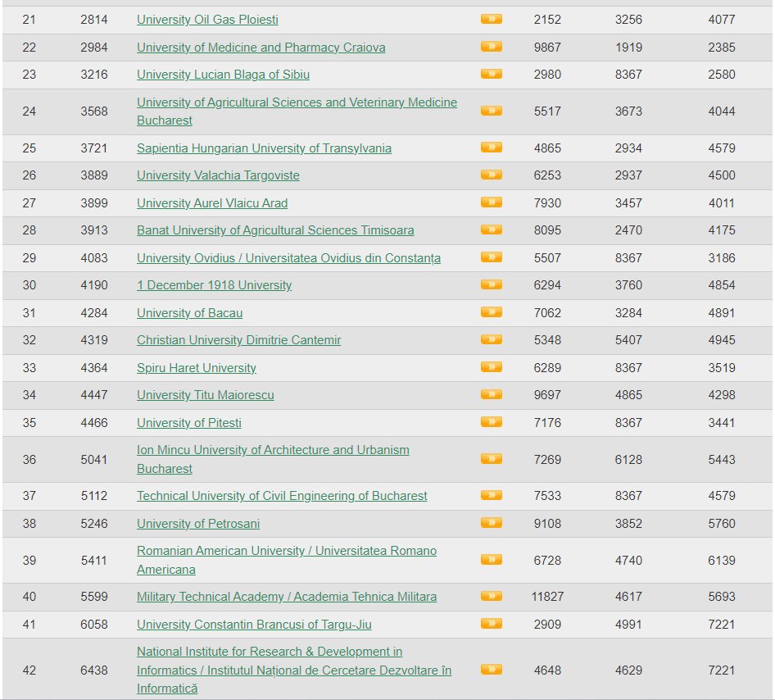Go to Technical University of Civil Engineering of Bucharest

[x=282, y=496]
